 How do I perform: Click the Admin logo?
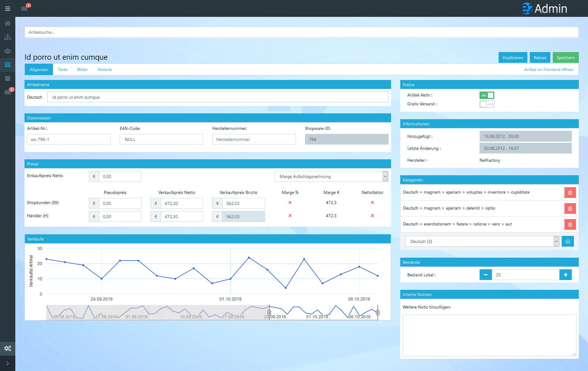pyautogui.click(x=545, y=9)
